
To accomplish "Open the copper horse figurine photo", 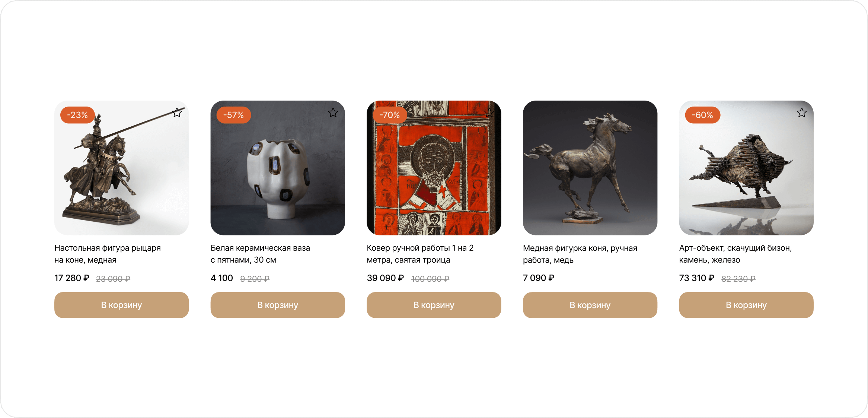I will [x=590, y=168].
